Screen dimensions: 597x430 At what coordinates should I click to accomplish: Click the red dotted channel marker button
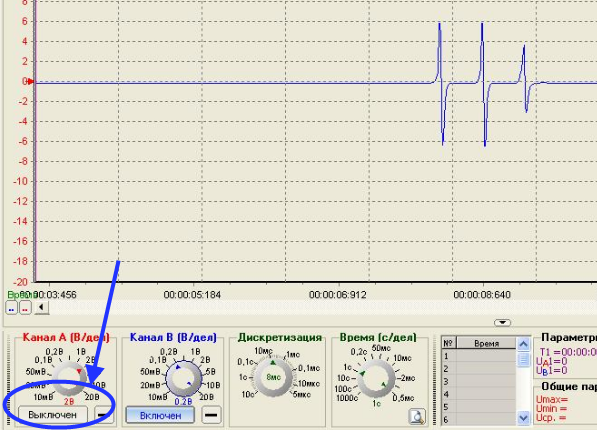coord(25,308)
